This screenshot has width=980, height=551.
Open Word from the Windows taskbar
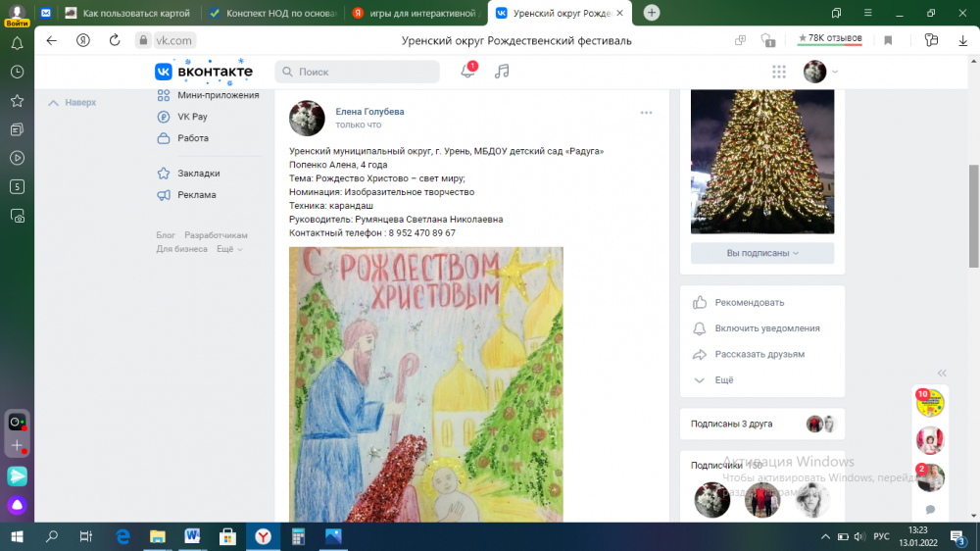click(192, 536)
